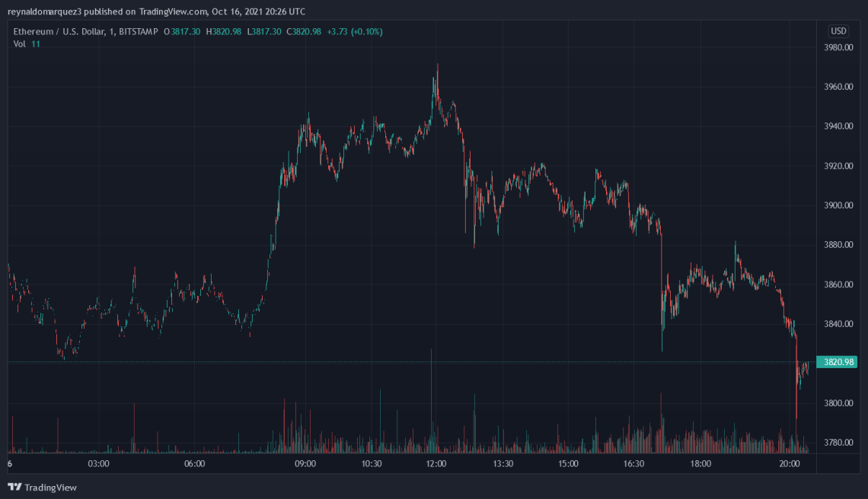
Task: Click the 15:00 time axis label
Action: pyautogui.click(x=568, y=463)
